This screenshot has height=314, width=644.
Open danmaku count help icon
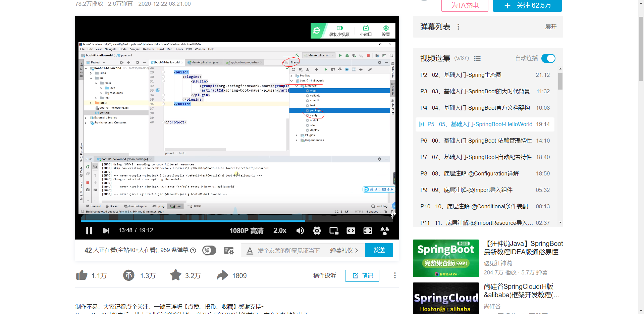point(193,250)
